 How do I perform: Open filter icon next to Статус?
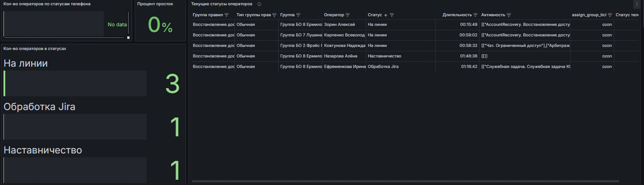[x=392, y=15]
